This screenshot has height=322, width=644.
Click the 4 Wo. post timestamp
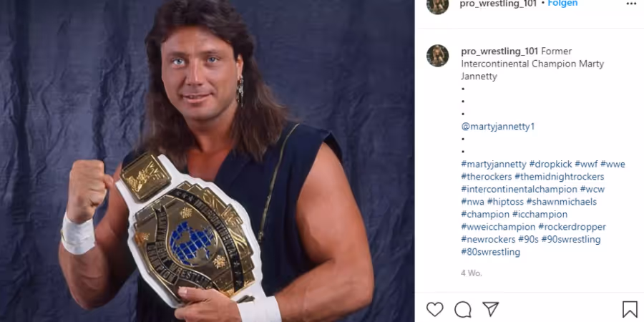tap(472, 273)
